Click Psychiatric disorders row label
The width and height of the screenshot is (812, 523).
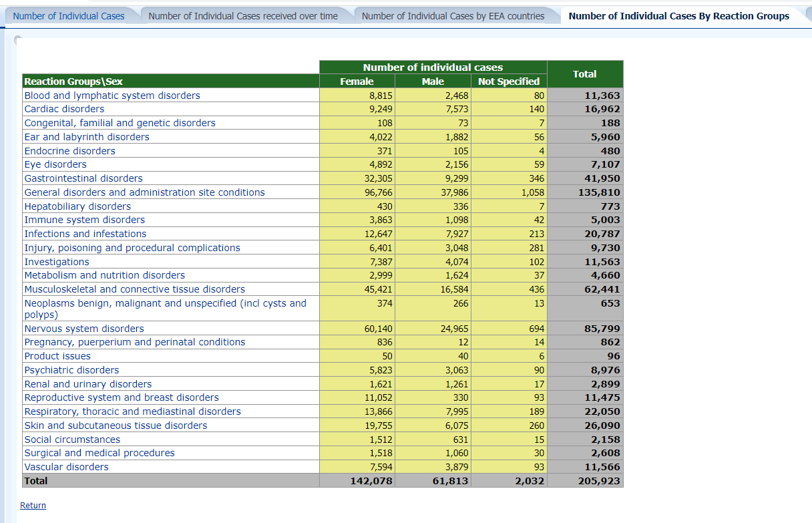coord(71,370)
